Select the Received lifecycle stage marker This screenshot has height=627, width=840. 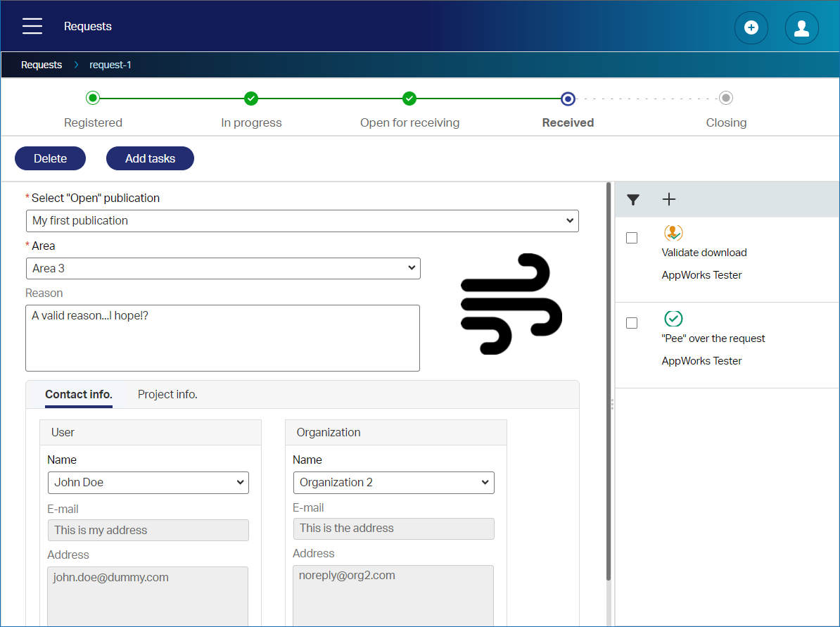568,99
